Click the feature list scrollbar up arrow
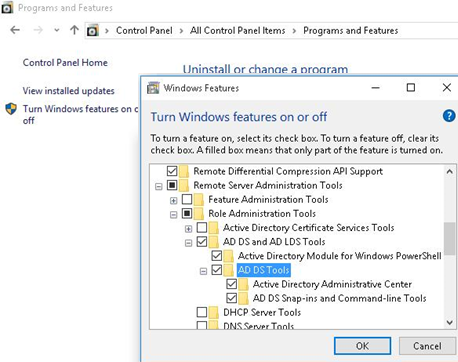Viewport: 458px width, 362px height. click(x=449, y=172)
